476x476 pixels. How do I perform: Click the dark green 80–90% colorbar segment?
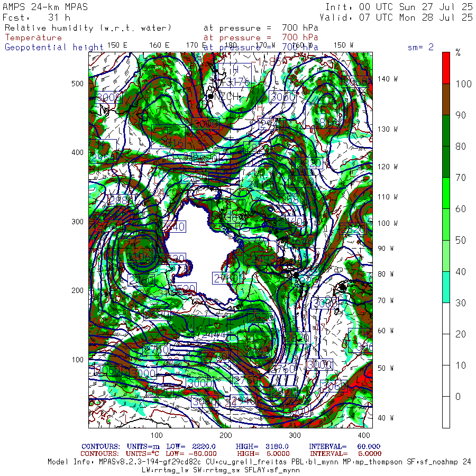coord(446,131)
